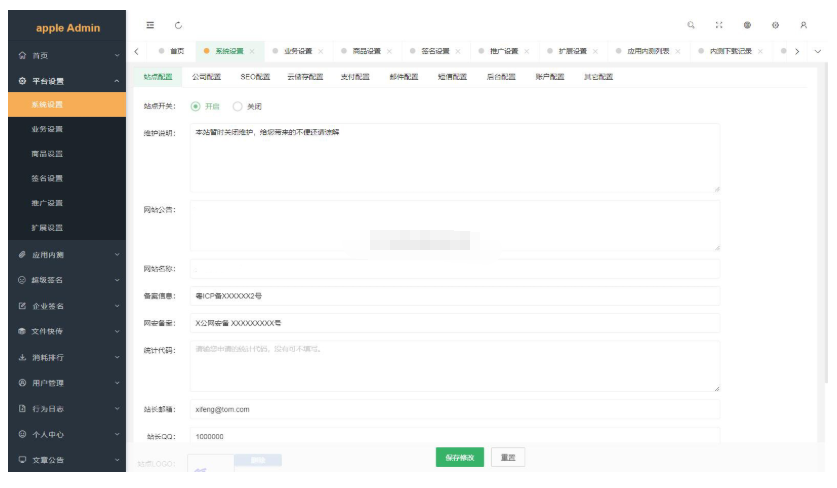Open 推广设置 in the sidebar submenu
The height and width of the screenshot is (488, 837).
tap(67, 203)
